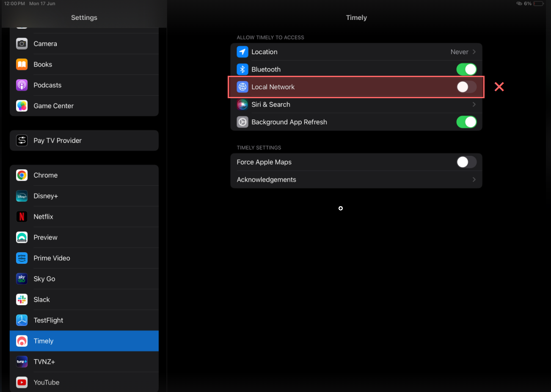The width and height of the screenshot is (551, 392).
Task: Disable the Background App Refresh switch
Action: 466,122
